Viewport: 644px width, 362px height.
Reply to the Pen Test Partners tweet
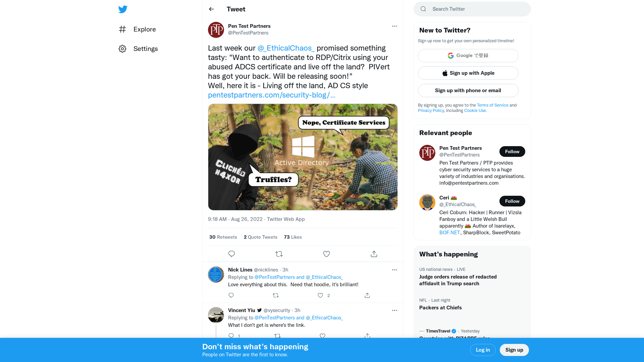tap(231, 254)
